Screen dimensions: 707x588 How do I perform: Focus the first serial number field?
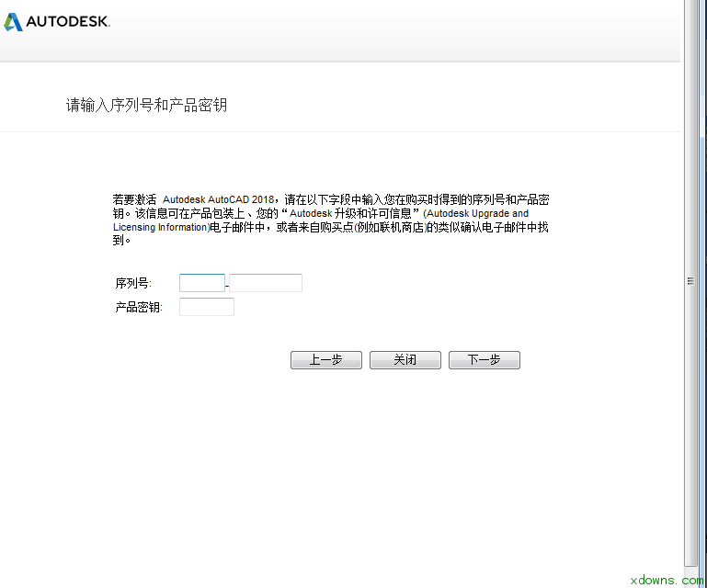tap(202, 283)
